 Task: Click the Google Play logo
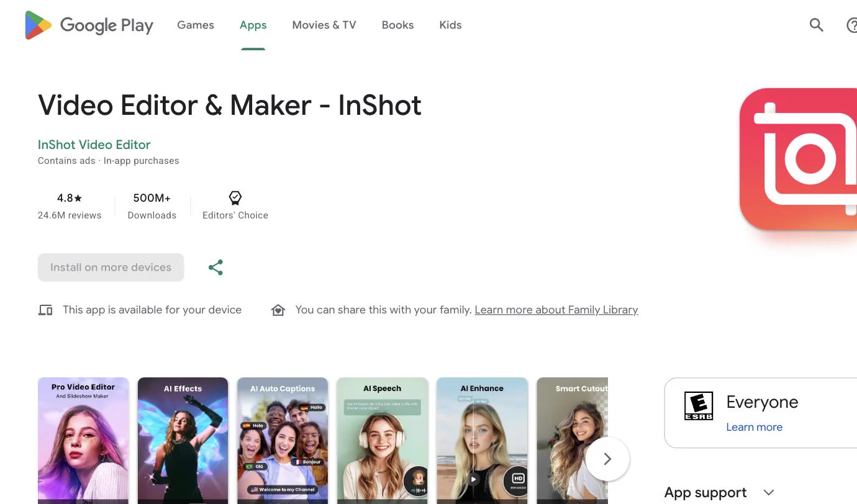coord(89,25)
